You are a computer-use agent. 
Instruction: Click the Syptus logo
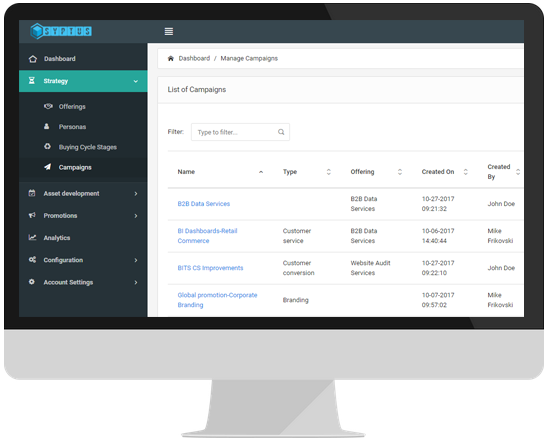[x=61, y=31]
